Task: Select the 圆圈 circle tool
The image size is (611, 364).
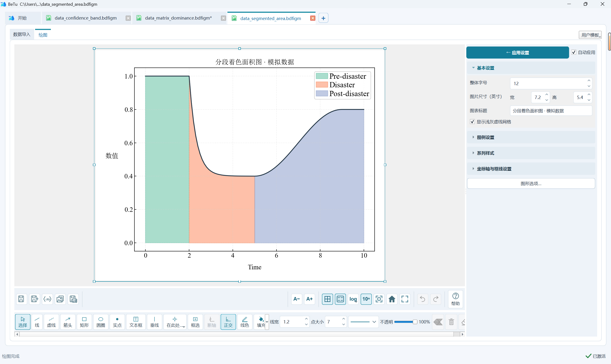Action: point(101,322)
